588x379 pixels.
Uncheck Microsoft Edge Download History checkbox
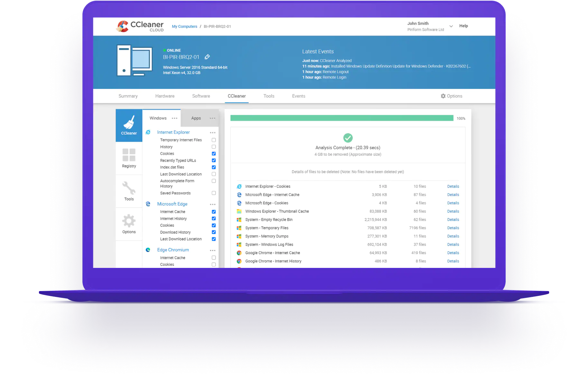tap(214, 232)
